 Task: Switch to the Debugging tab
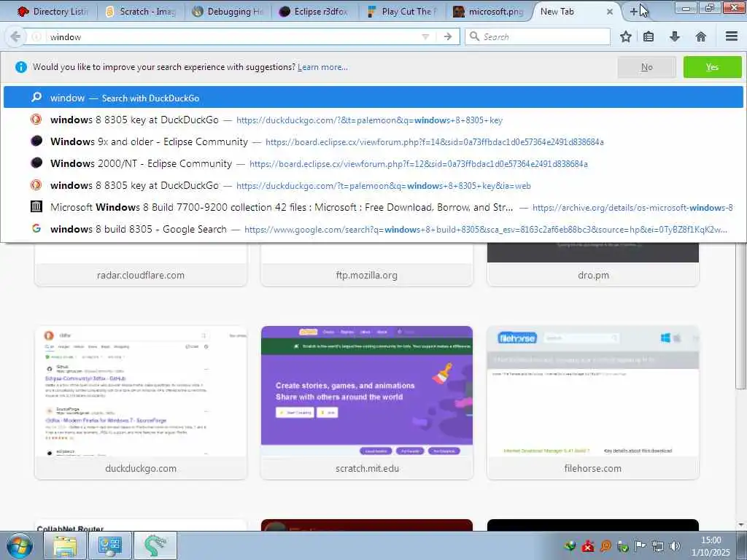click(228, 12)
